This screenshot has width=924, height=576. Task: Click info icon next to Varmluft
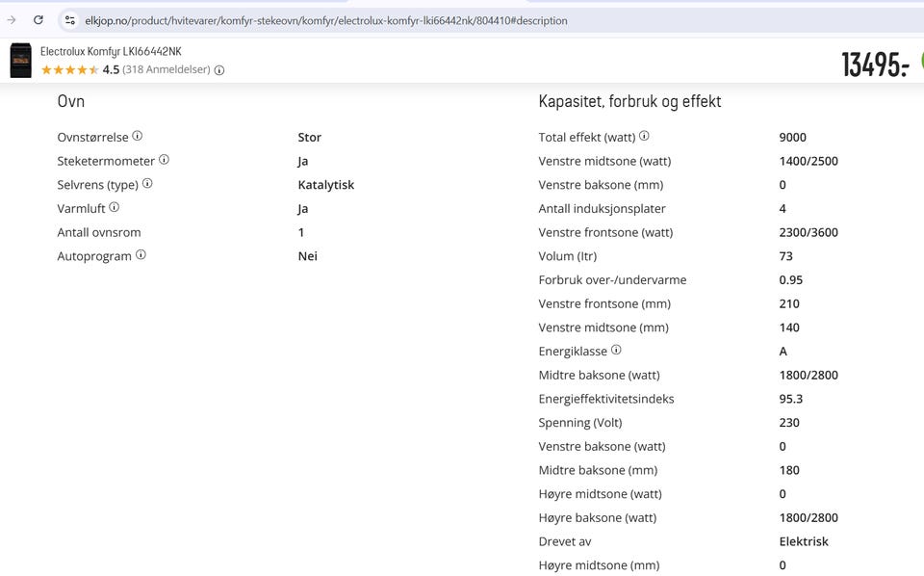pos(114,207)
